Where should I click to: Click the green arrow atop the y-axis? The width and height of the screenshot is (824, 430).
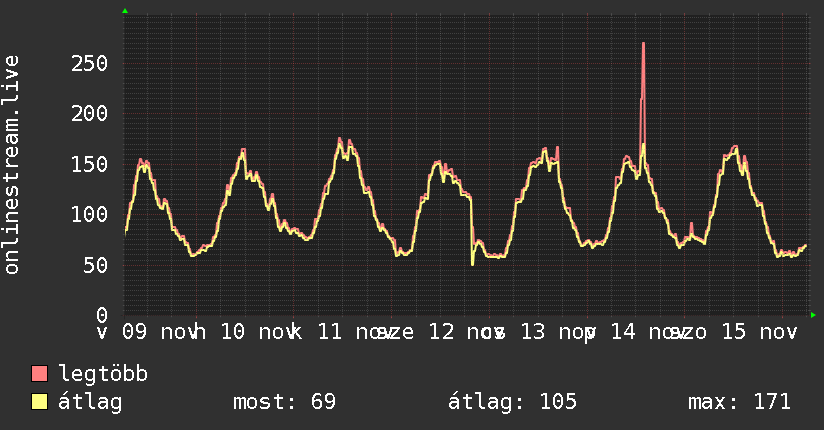pos(125,11)
